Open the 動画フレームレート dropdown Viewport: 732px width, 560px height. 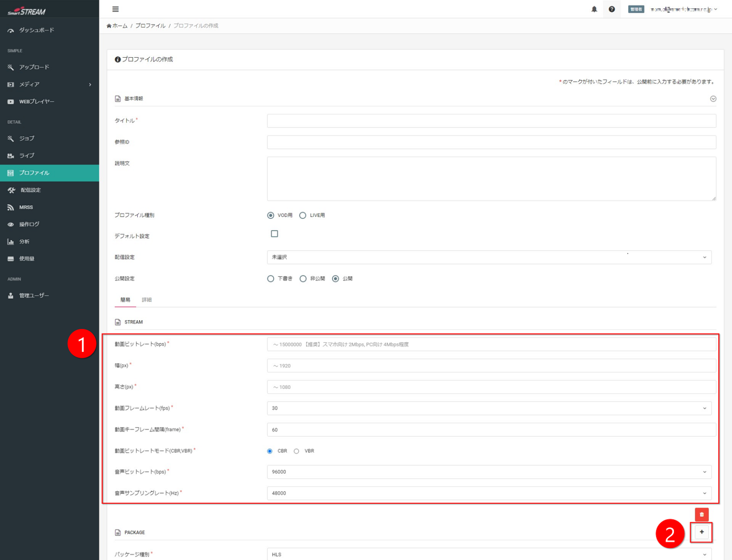pyautogui.click(x=489, y=408)
